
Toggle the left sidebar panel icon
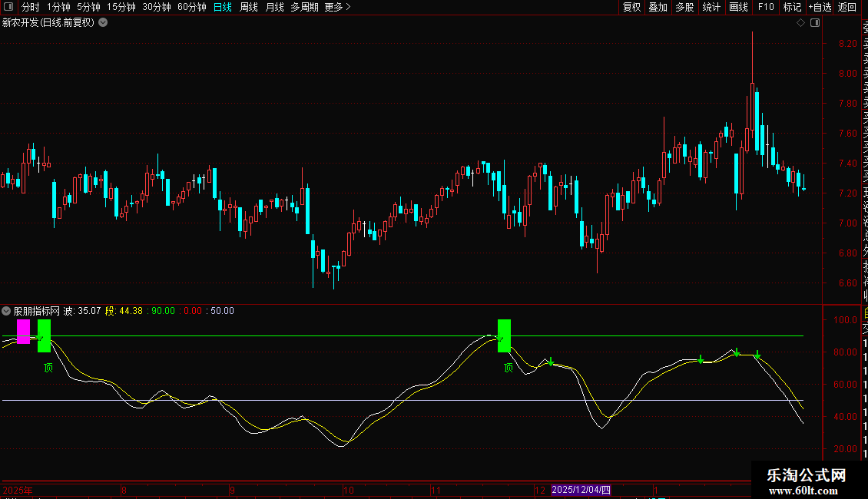click(8, 7)
